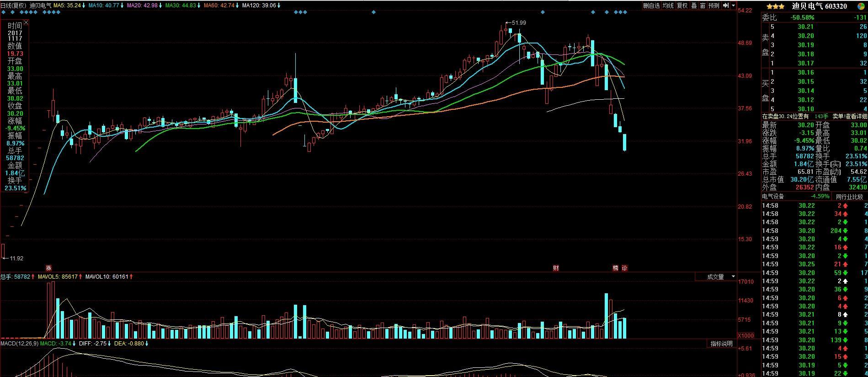The width and height of the screenshot is (868, 377).
Task: Click sell level 1 price 30.17
Action: pyautogui.click(x=806, y=63)
